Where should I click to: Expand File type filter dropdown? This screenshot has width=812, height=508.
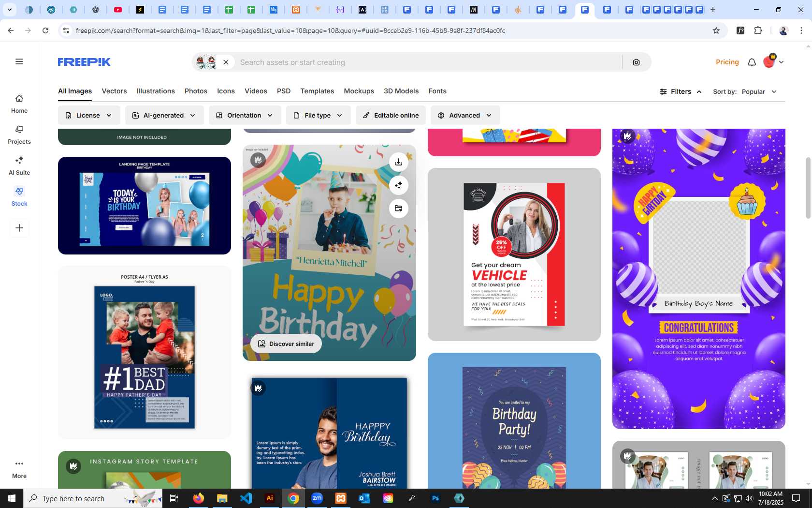[x=318, y=115]
